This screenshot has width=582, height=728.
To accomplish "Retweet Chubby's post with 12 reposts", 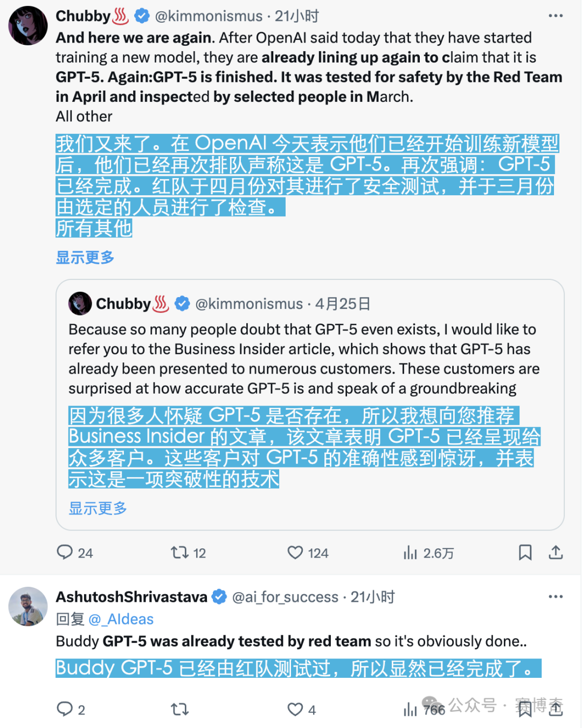I will (179, 552).
